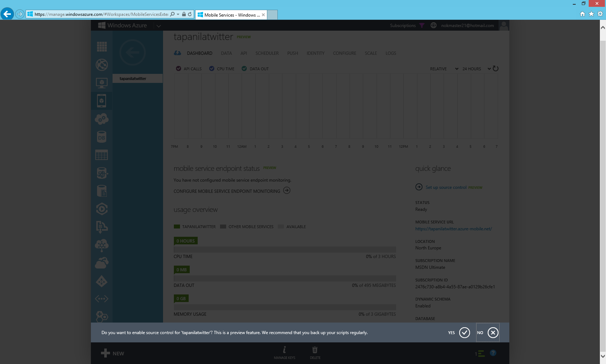This screenshot has height=364, width=606.
Task: Refresh the metrics chart
Action: pos(496,68)
